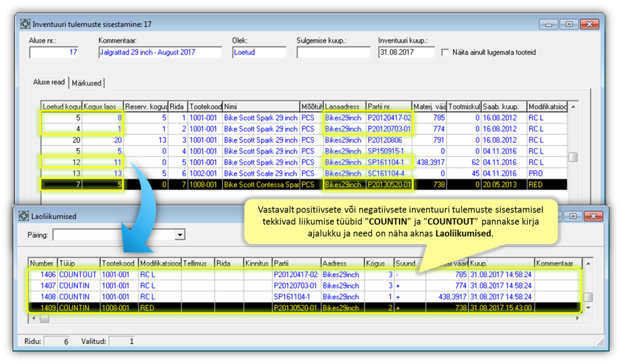Viewport: 622px width, 364px height.
Task: Click the Kommentaar column header in Laoliikumised
Action: point(558,263)
